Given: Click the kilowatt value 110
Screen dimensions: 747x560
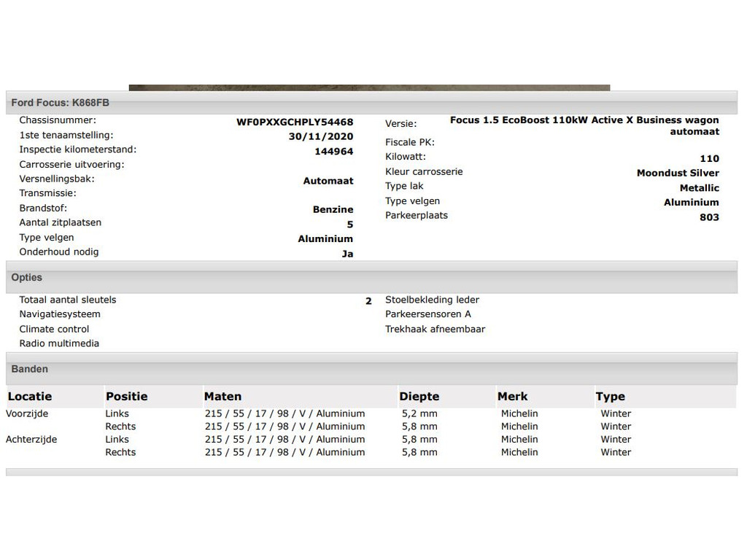Looking at the screenshot, I should tap(709, 158).
